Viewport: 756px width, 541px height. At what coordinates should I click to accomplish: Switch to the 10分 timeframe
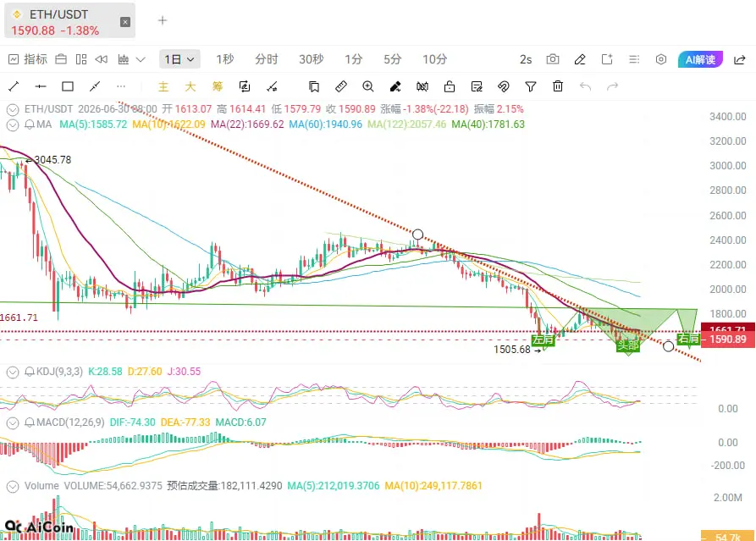click(x=434, y=59)
